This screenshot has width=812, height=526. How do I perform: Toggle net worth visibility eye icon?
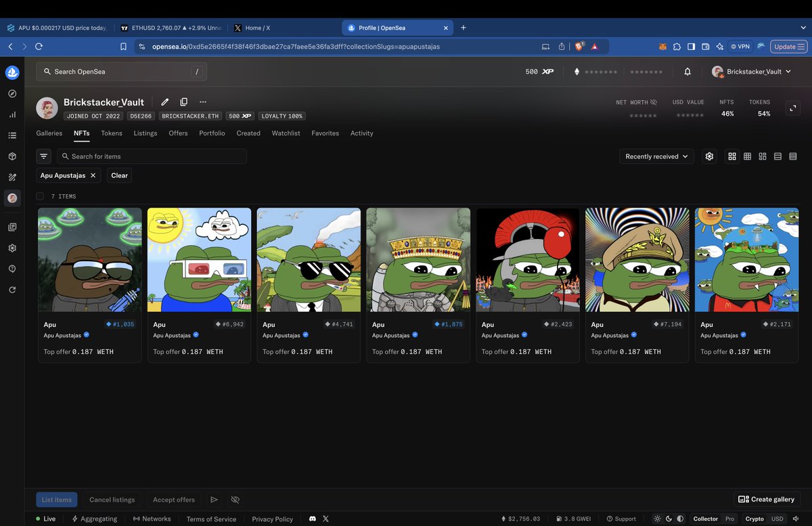pyautogui.click(x=654, y=102)
